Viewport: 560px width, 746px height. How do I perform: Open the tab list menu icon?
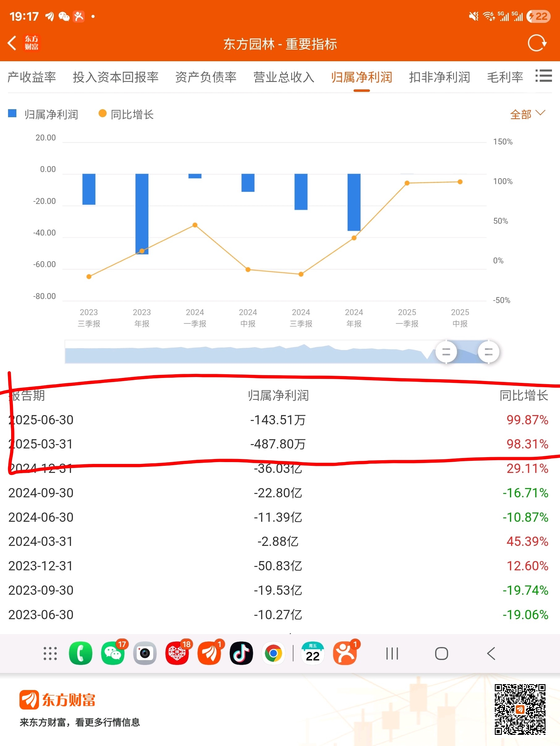544,76
